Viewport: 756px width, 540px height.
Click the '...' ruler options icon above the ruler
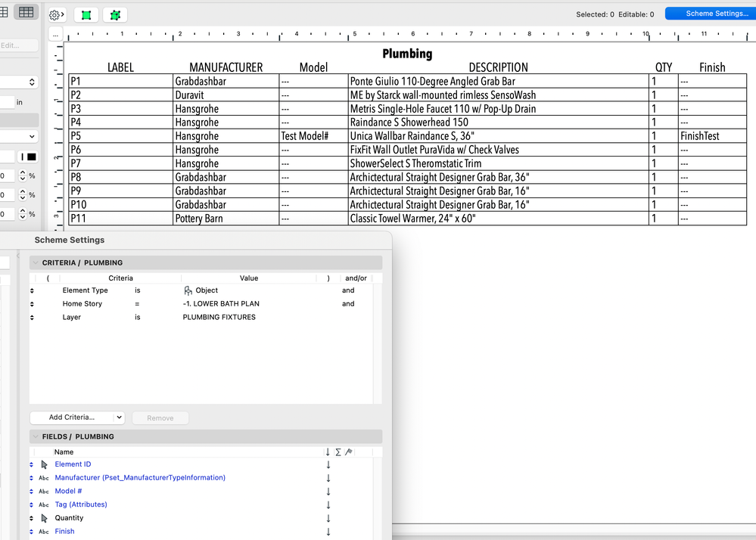coord(55,33)
